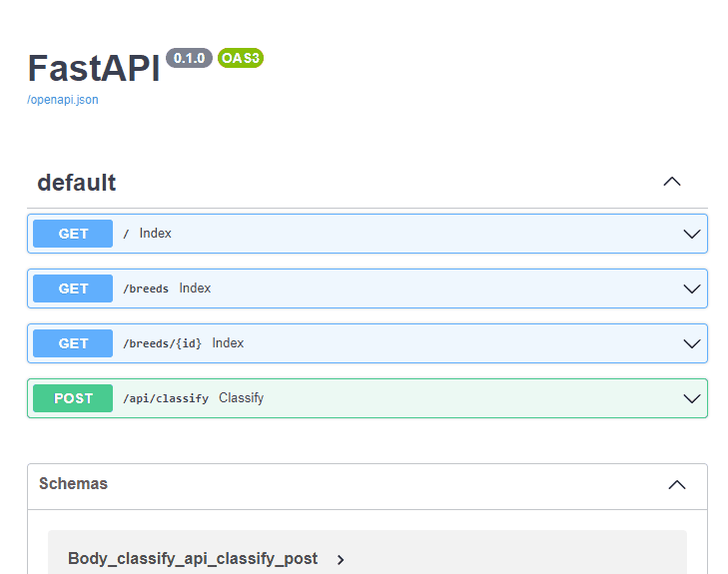Click the default section heading
This screenshot has height=574, width=728.
[x=77, y=183]
